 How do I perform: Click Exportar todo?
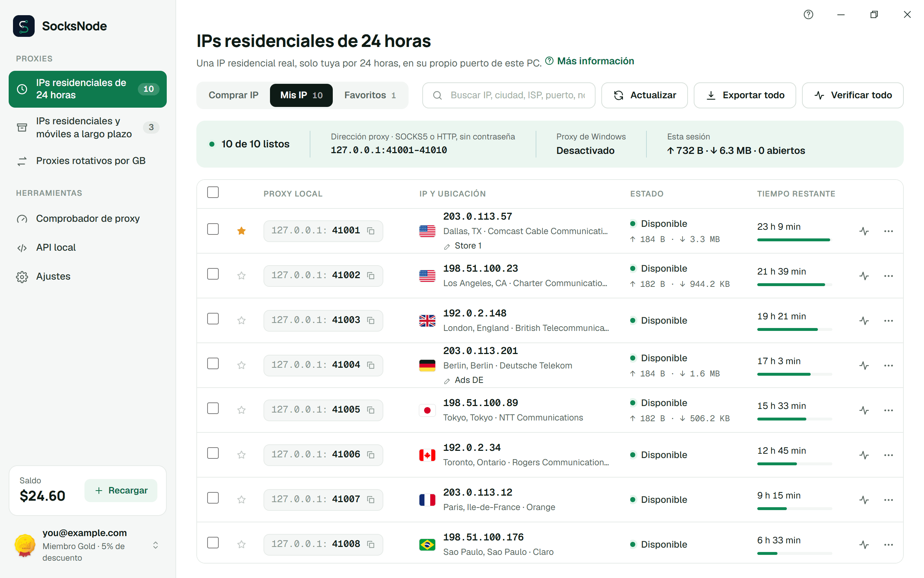[x=745, y=95]
